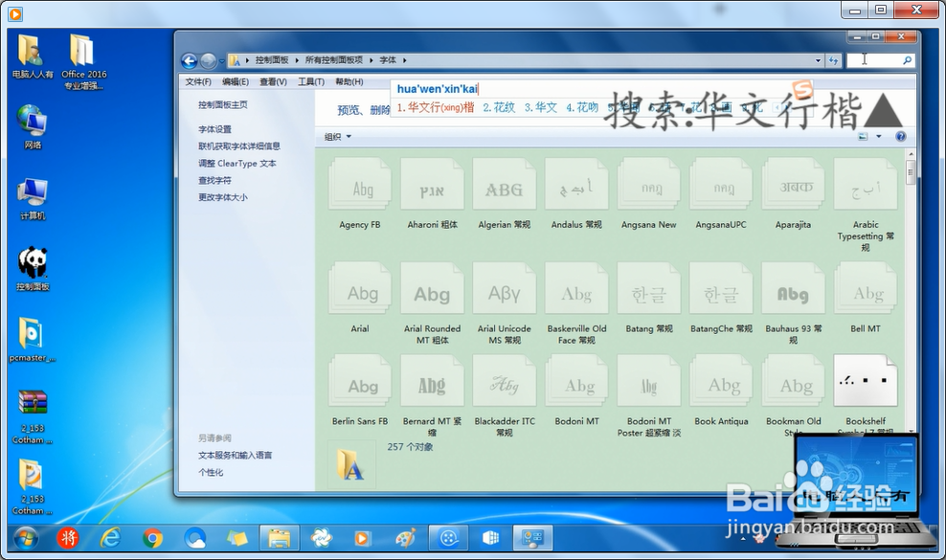The width and height of the screenshot is (946, 560).
Task: Open the File Explorer taskbar button
Action: click(x=280, y=537)
